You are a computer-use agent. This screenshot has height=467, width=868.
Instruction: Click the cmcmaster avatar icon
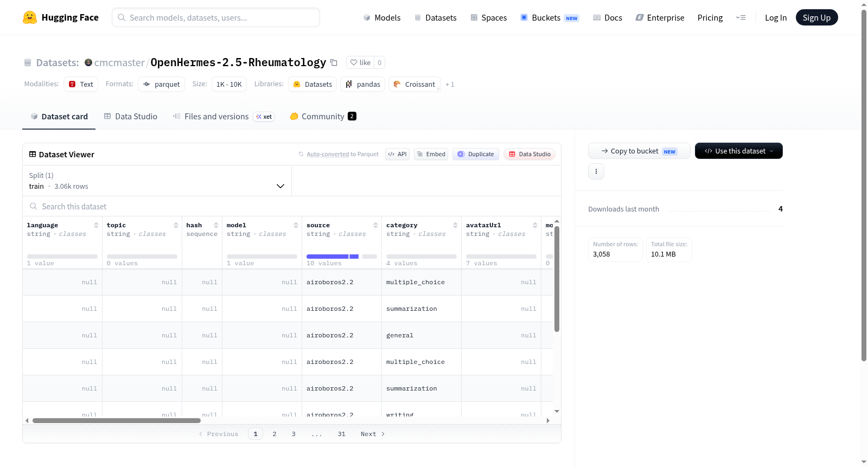(88, 62)
